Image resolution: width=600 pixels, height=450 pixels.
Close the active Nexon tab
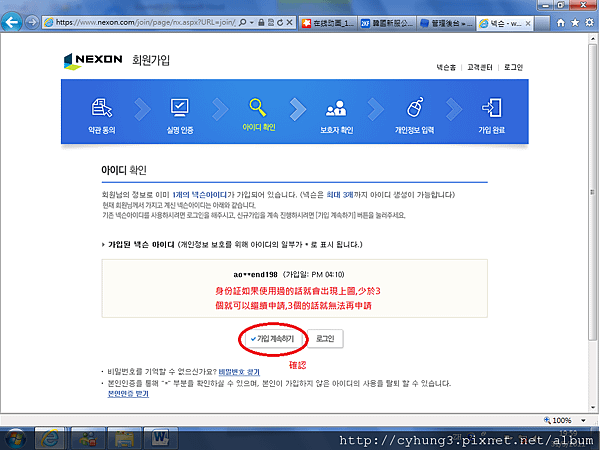[528, 23]
